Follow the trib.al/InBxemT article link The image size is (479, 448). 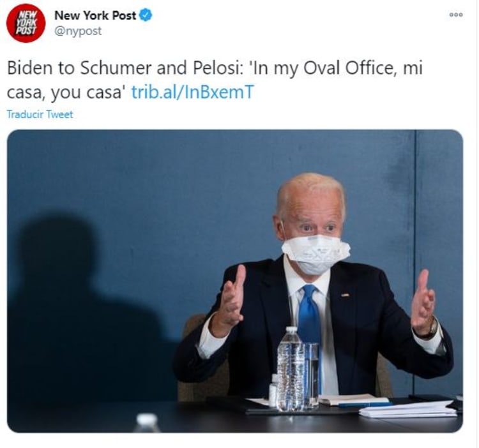pyautogui.click(x=192, y=92)
